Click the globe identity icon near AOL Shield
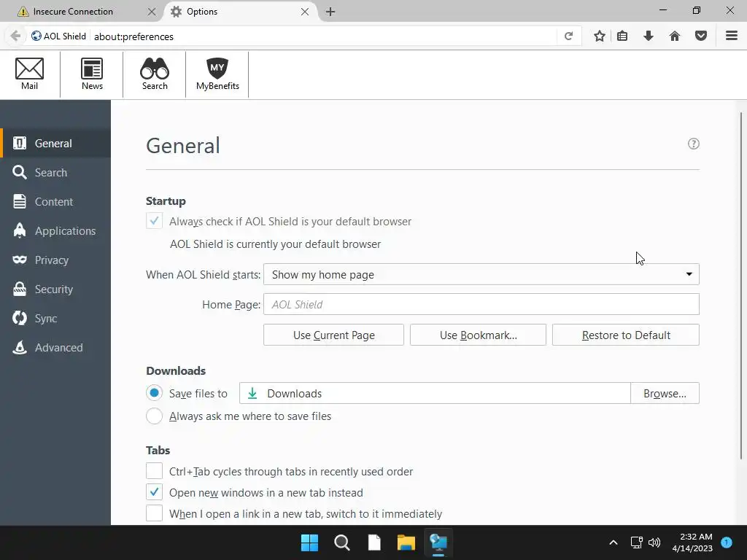Image resolution: width=747 pixels, height=560 pixels. 36,36
